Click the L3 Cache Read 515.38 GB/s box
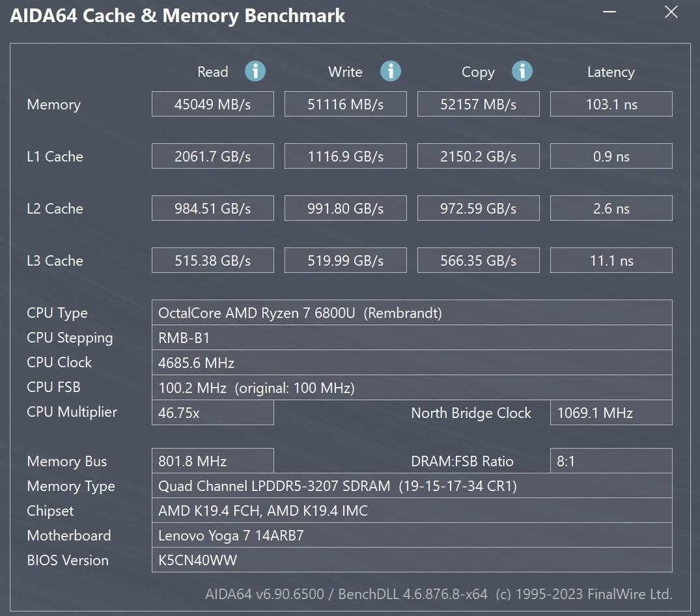 click(x=212, y=260)
